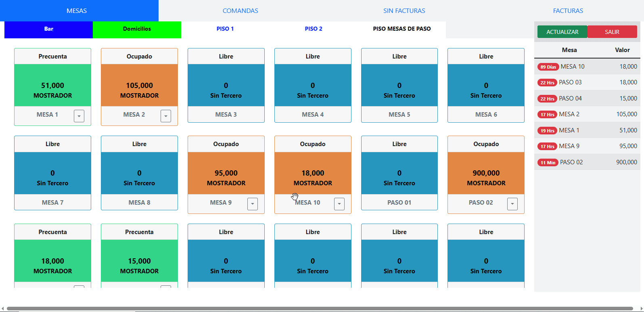Select the free MESA 3 table card
The image size is (644, 312).
pyautogui.click(x=226, y=85)
